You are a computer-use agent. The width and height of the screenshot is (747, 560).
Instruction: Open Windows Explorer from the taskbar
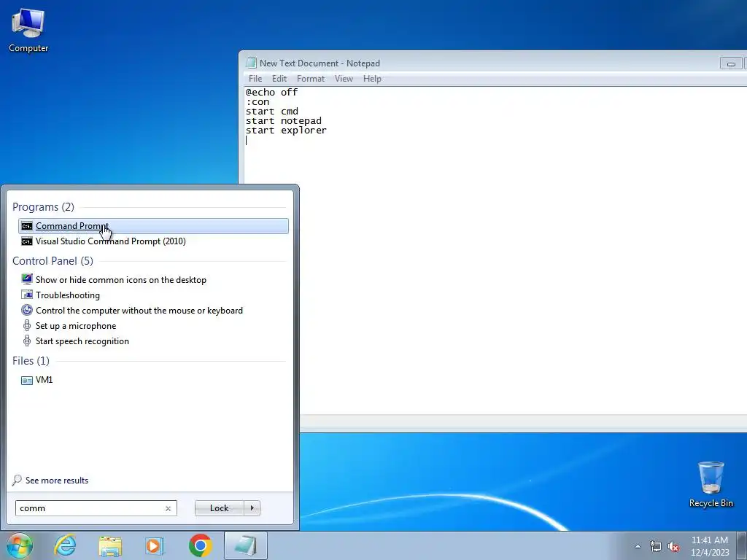tap(110, 545)
